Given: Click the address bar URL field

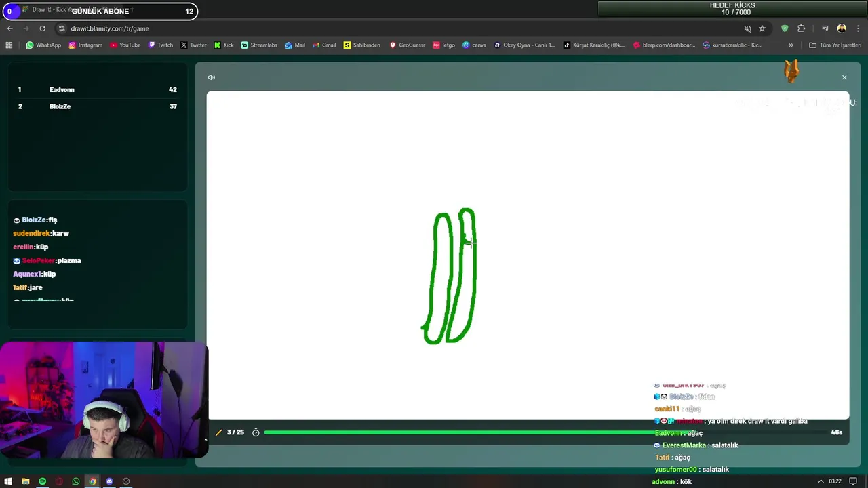Looking at the screenshot, I should click(400, 28).
